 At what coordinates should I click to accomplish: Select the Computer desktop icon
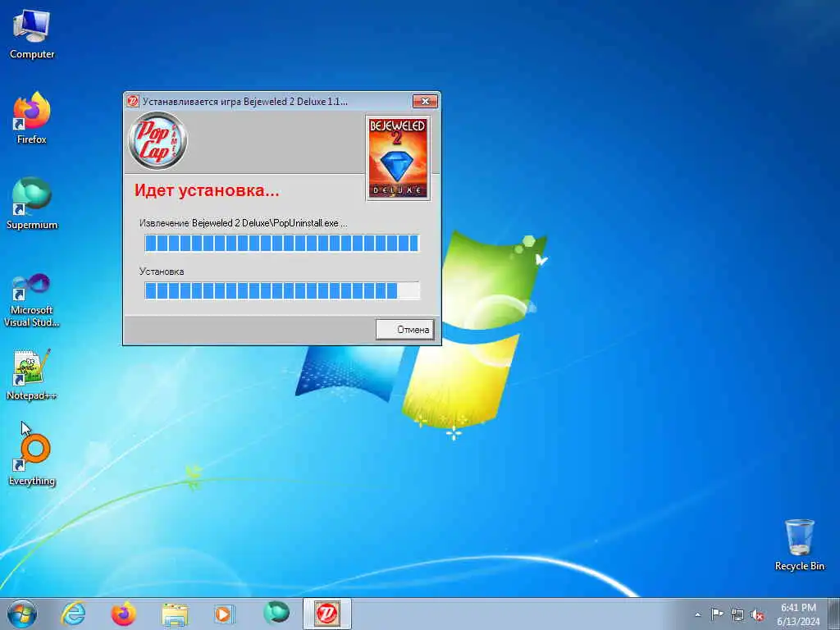[x=32, y=34]
